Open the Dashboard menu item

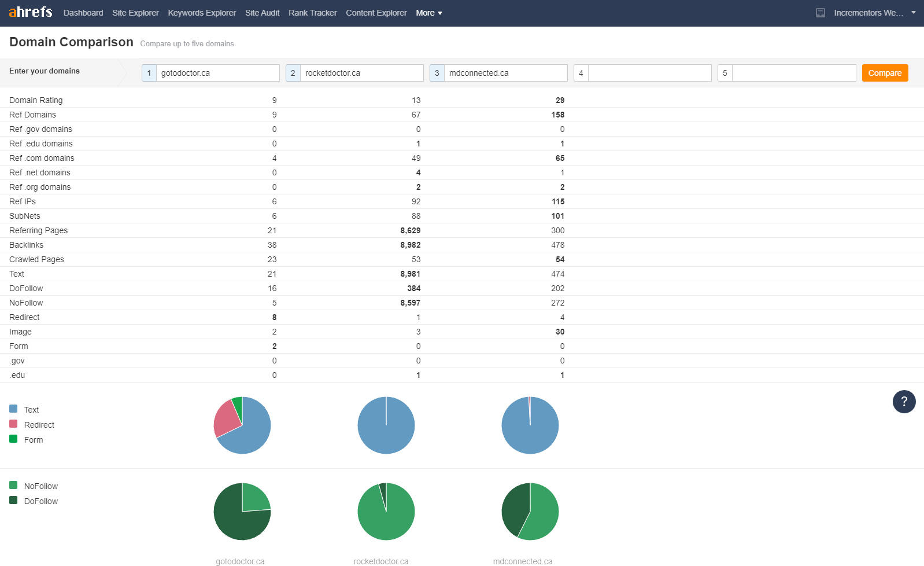83,13
